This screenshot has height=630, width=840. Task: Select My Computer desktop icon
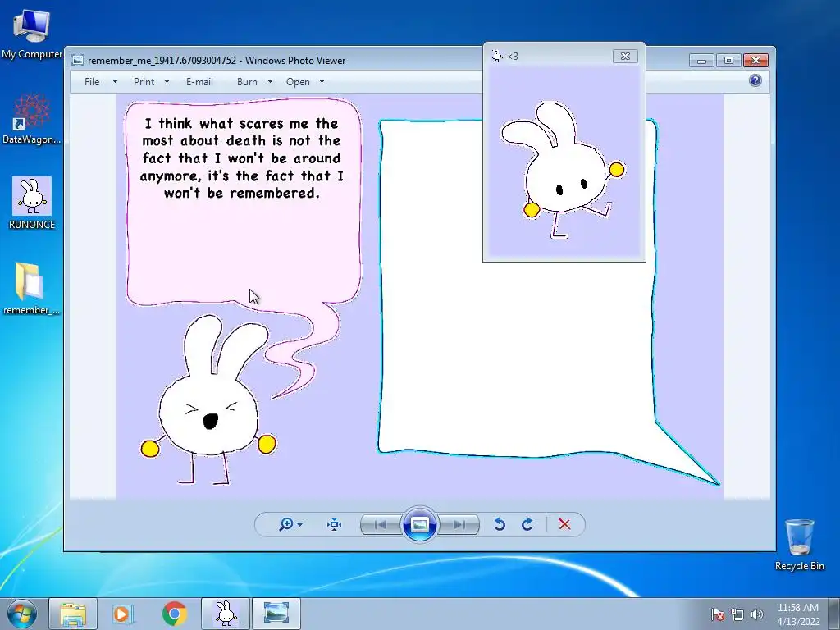[x=32, y=33]
